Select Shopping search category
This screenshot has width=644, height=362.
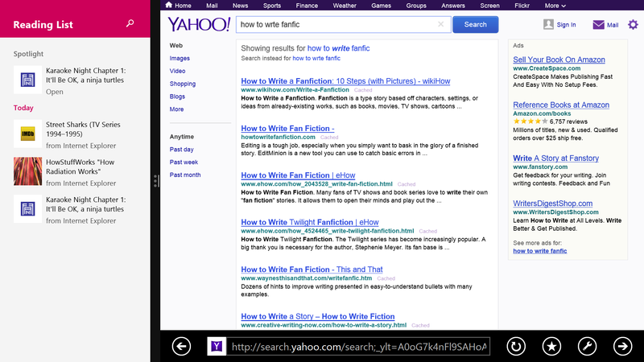[x=183, y=84]
